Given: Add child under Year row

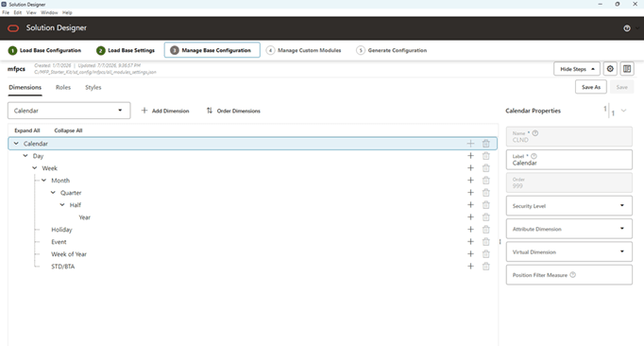Looking at the screenshot, I should click(x=470, y=217).
